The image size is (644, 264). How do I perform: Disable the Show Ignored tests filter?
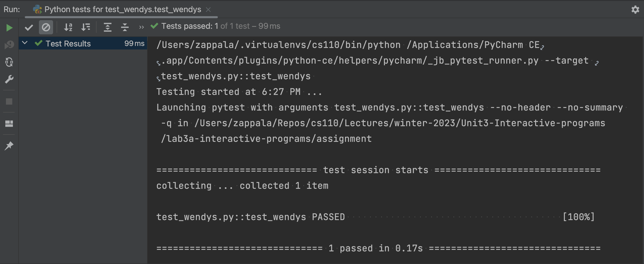tap(46, 28)
